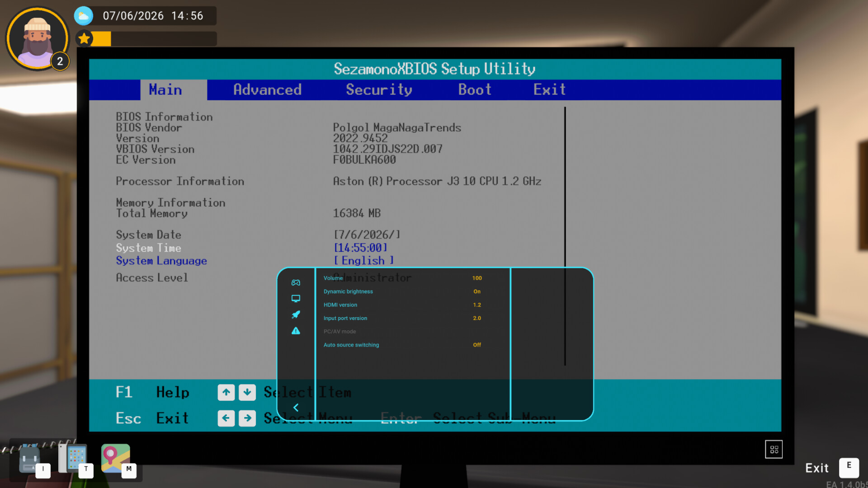Click the SezamonoXBIOS Setup Utility title
Viewport: 868px width, 488px height.
(434, 69)
